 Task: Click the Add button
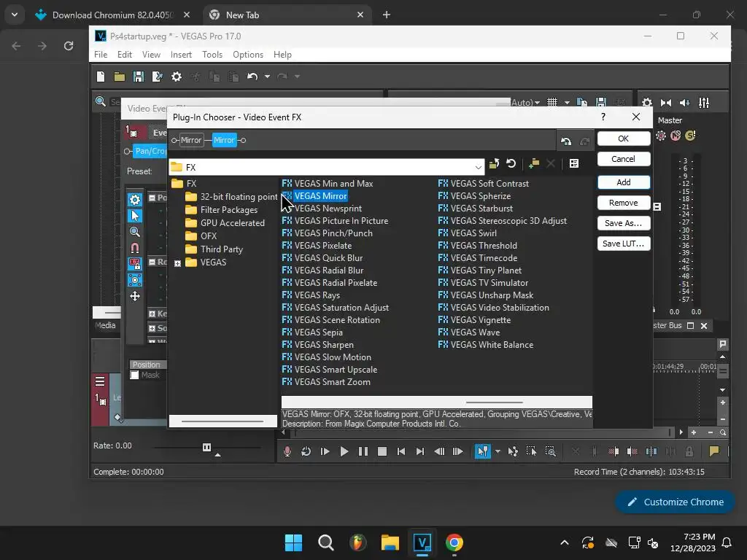(623, 182)
